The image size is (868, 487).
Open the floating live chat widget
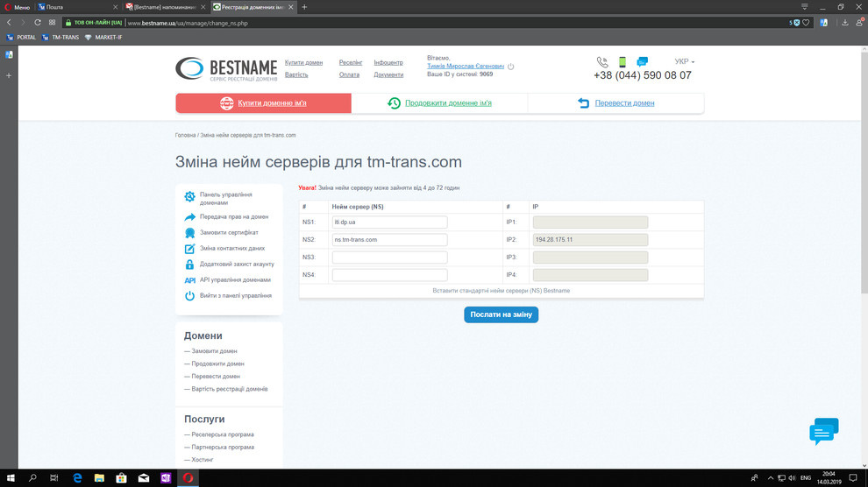tap(823, 431)
